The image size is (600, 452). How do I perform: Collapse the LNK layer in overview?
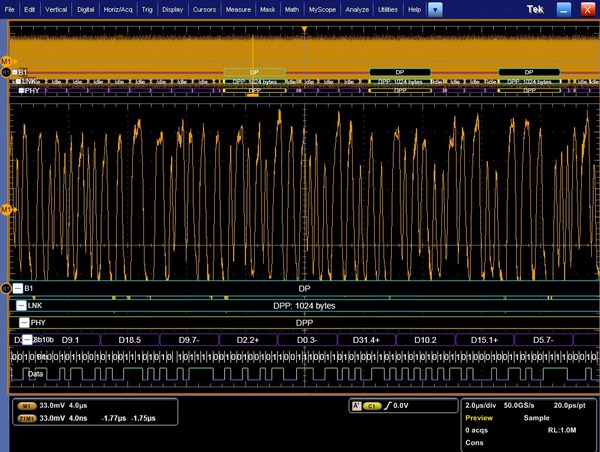point(18,82)
